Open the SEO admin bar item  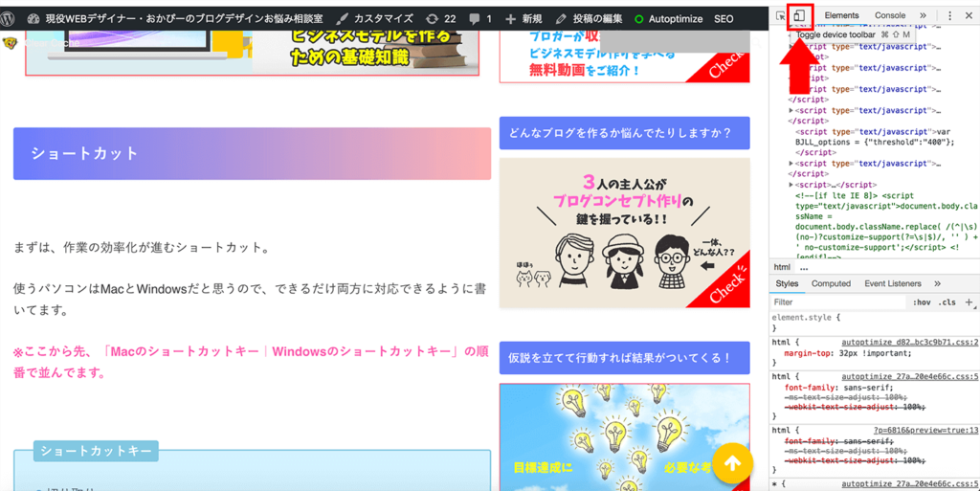click(x=724, y=19)
